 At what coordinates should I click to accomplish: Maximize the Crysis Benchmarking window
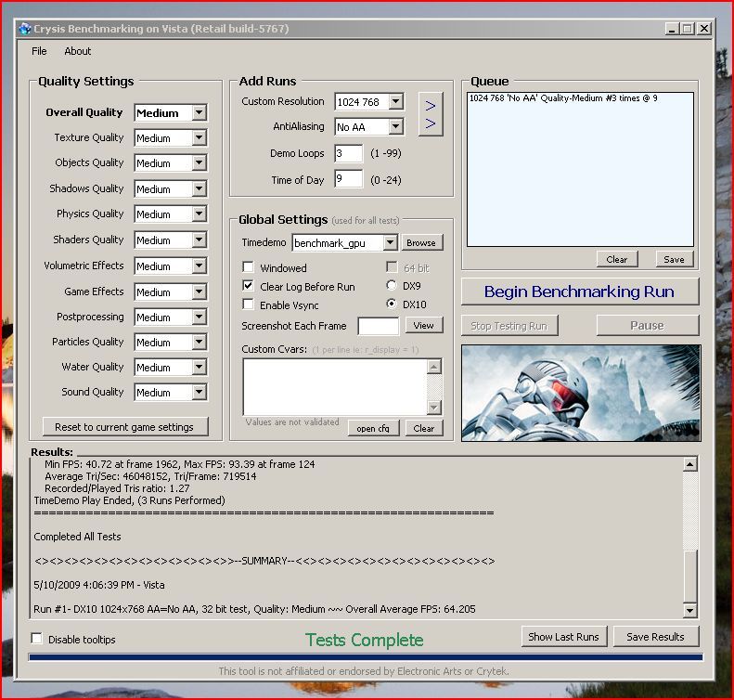pyautogui.click(x=688, y=29)
